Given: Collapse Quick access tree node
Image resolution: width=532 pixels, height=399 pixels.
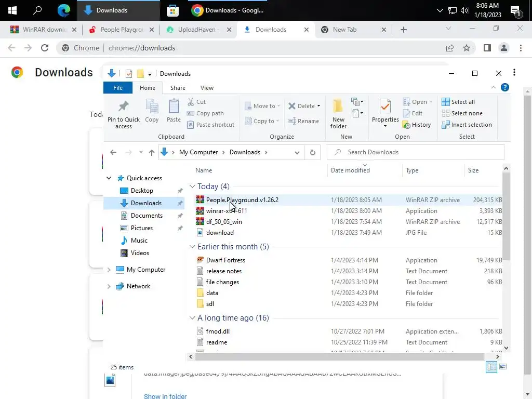Looking at the screenshot, I should 109,178.
